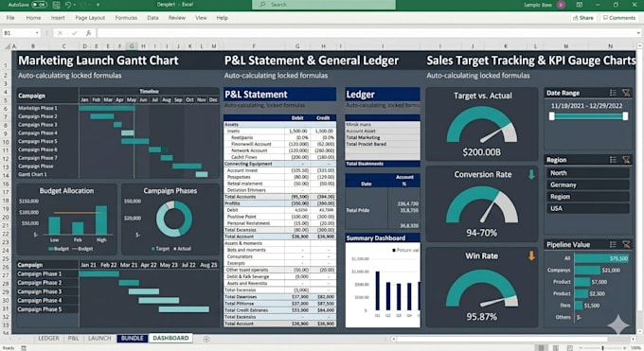Click the Insert Function fx icon
644x351 pixels.
click(88, 33)
